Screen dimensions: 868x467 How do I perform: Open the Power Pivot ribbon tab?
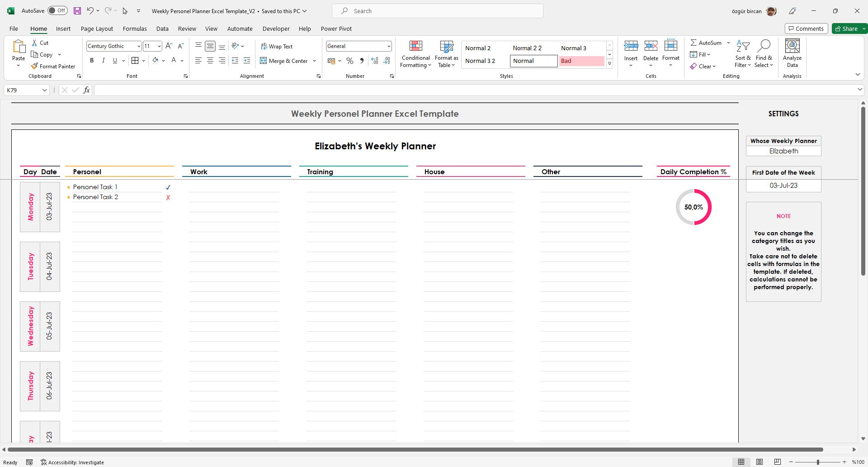point(336,29)
